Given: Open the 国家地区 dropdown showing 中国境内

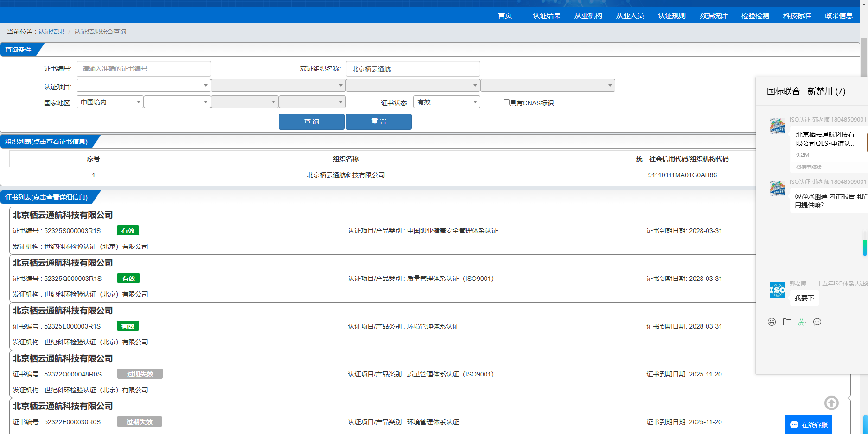Looking at the screenshot, I should tap(110, 102).
